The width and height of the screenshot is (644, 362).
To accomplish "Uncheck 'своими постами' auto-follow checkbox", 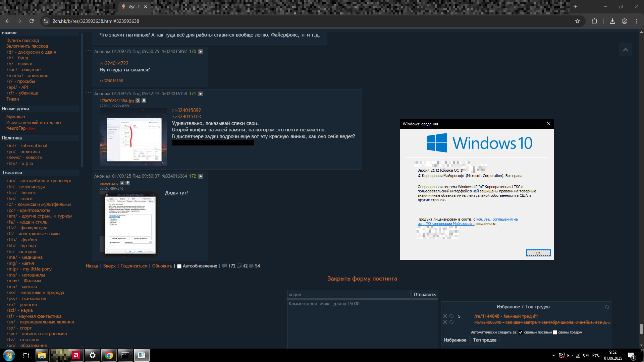I will coord(521,333).
